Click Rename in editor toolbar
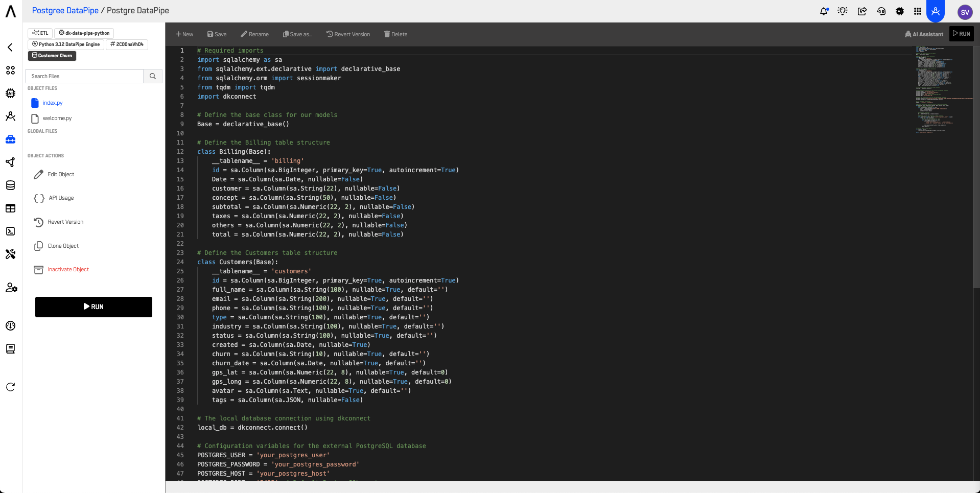Viewport: 980px width, 493px height. (x=254, y=34)
